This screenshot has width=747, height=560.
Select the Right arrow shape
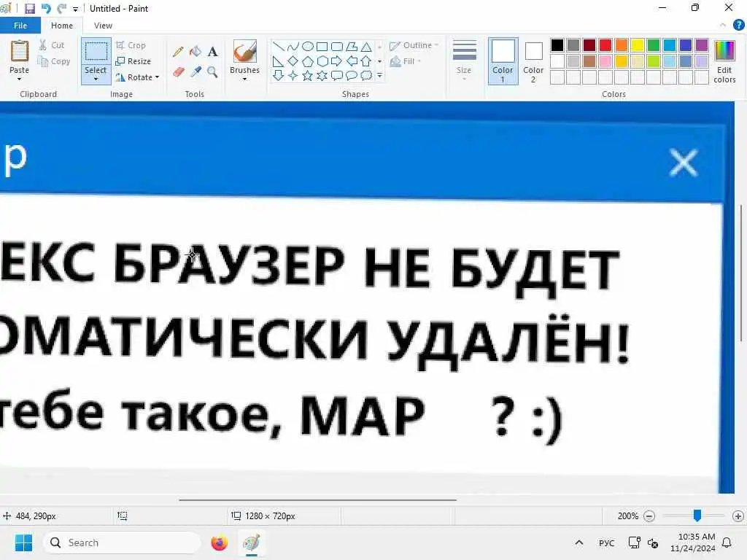tap(337, 61)
